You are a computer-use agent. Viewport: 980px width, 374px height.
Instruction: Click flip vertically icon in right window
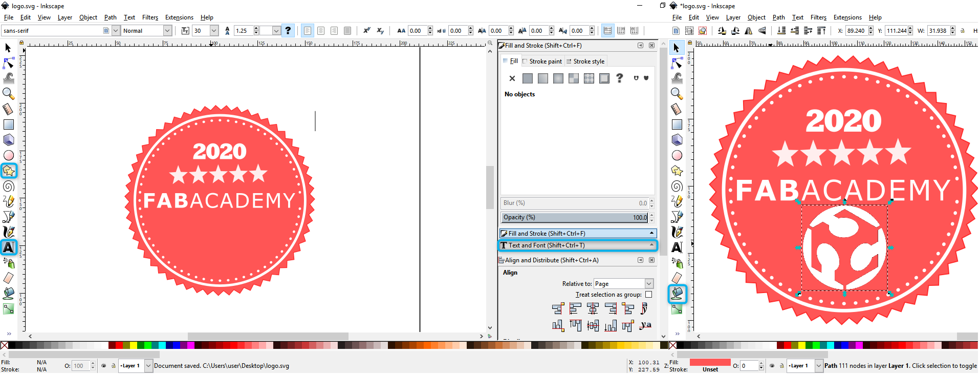click(x=762, y=31)
